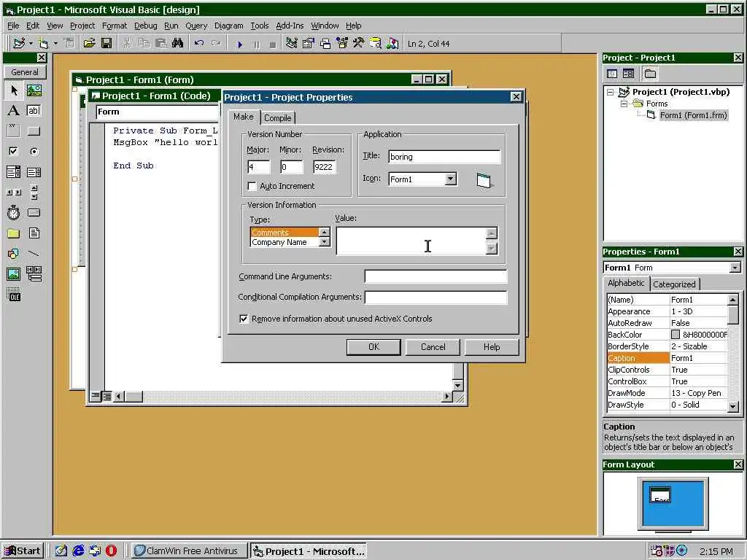Viewport: 747px width, 560px height.
Task: Collapse the Project1 (Project1.vbp) tree node
Action: click(x=611, y=93)
